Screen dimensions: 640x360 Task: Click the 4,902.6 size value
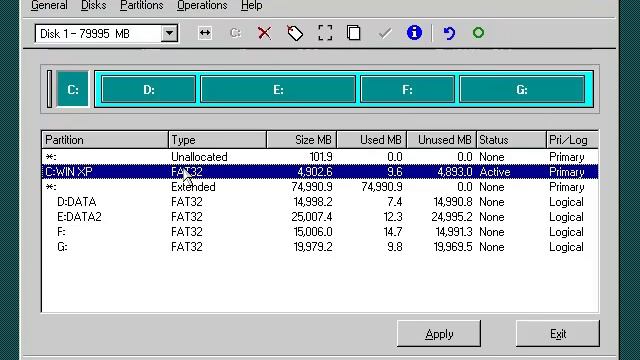click(314, 172)
